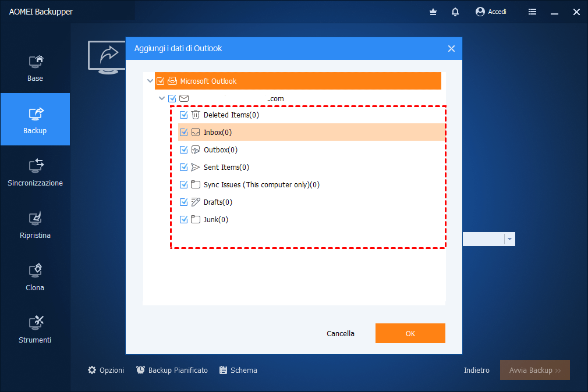The height and width of the screenshot is (392, 588).
Task: Open the Strumenti sidebar tab
Action: [35, 329]
